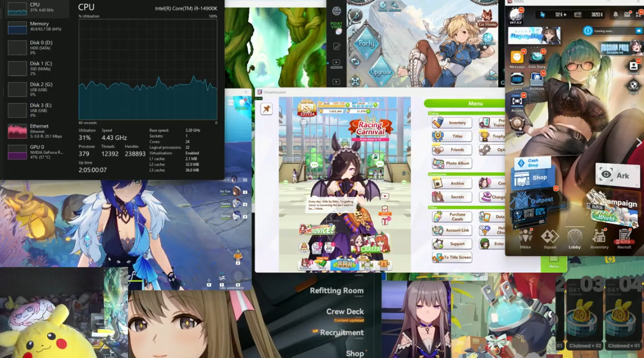
Task: Open the Inventory tab in NIKKE
Action: click(599, 239)
